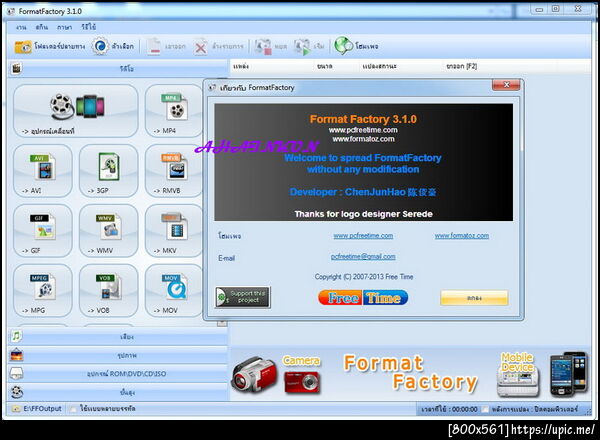This screenshot has height=440, width=600.
Task: Select the Mobile Device conversion tile
Action: pyautogui.click(x=75, y=111)
